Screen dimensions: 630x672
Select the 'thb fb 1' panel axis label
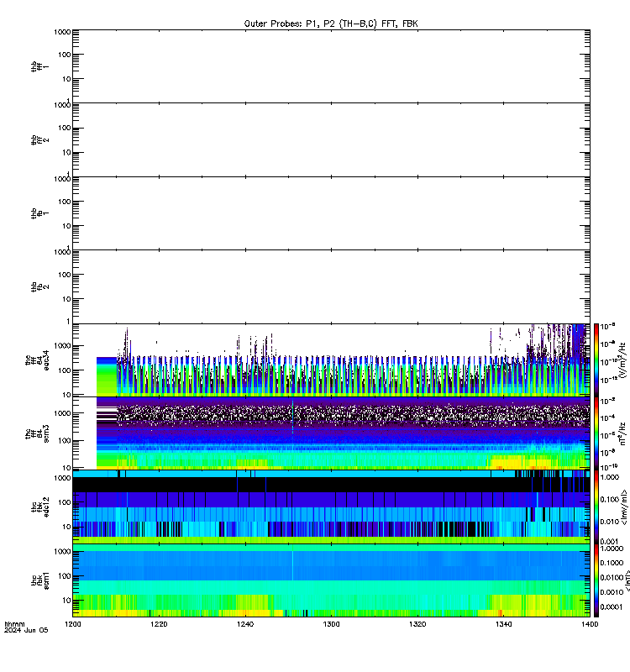[39, 213]
